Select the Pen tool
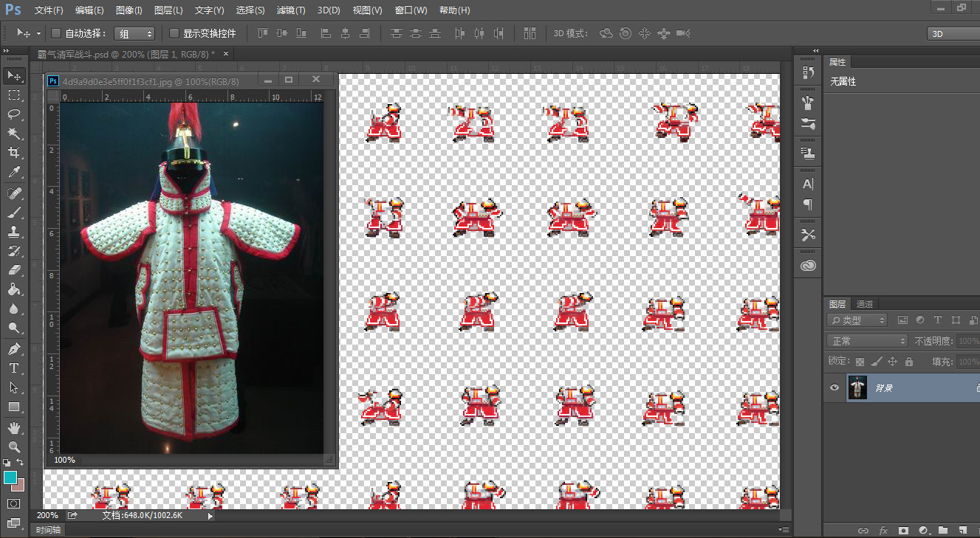This screenshot has height=538, width=980. [14, 349]
